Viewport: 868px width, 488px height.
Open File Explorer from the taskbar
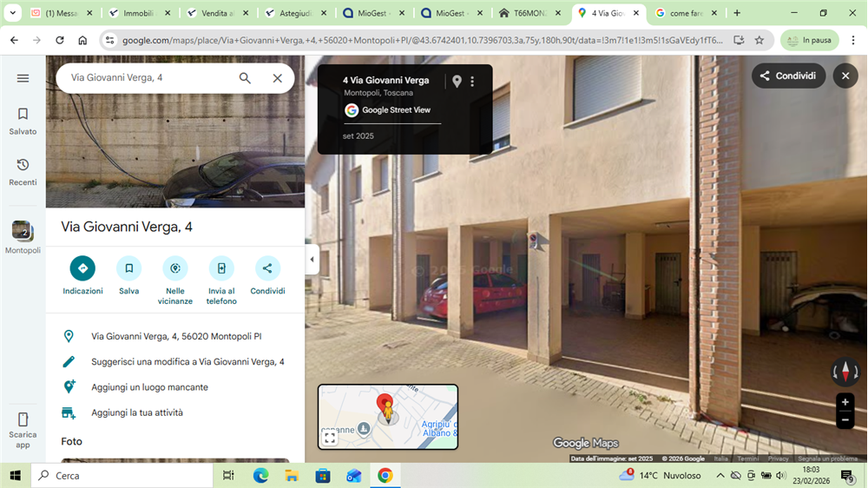click(292, 476)
